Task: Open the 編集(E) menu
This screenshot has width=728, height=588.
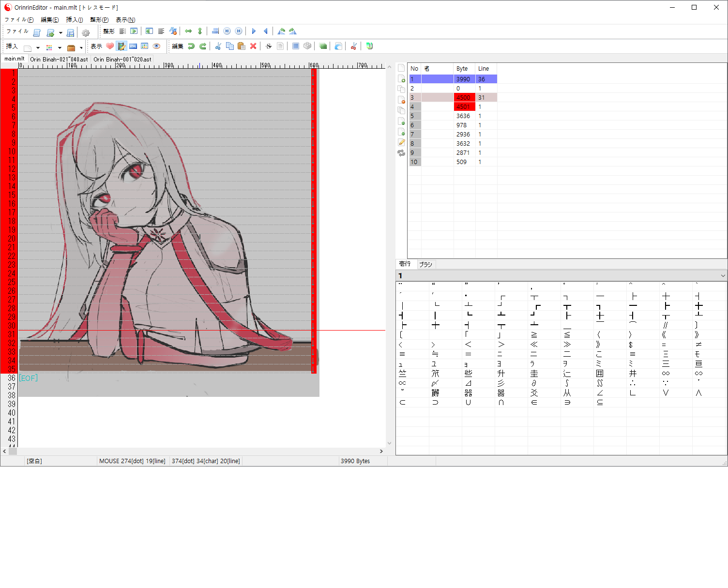Action: (49, 20)
